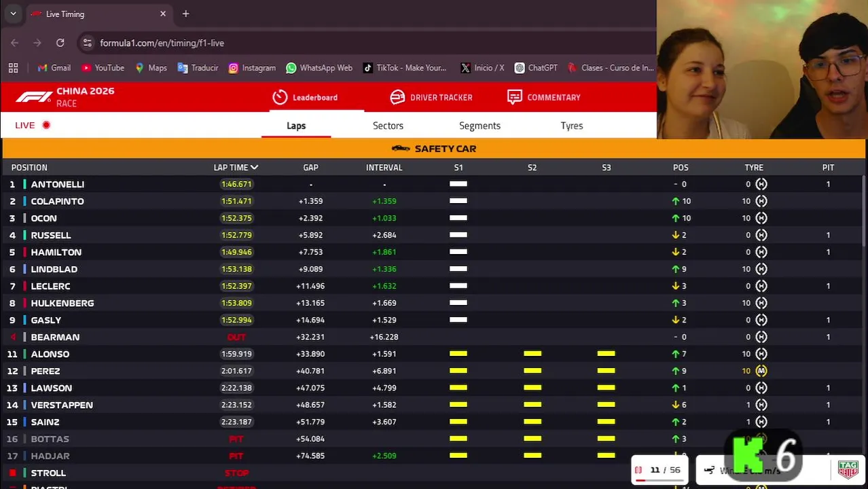Screen dimensions: 868x489
Task: Click Antonelli's hard tyre icon
Action: 761,184
